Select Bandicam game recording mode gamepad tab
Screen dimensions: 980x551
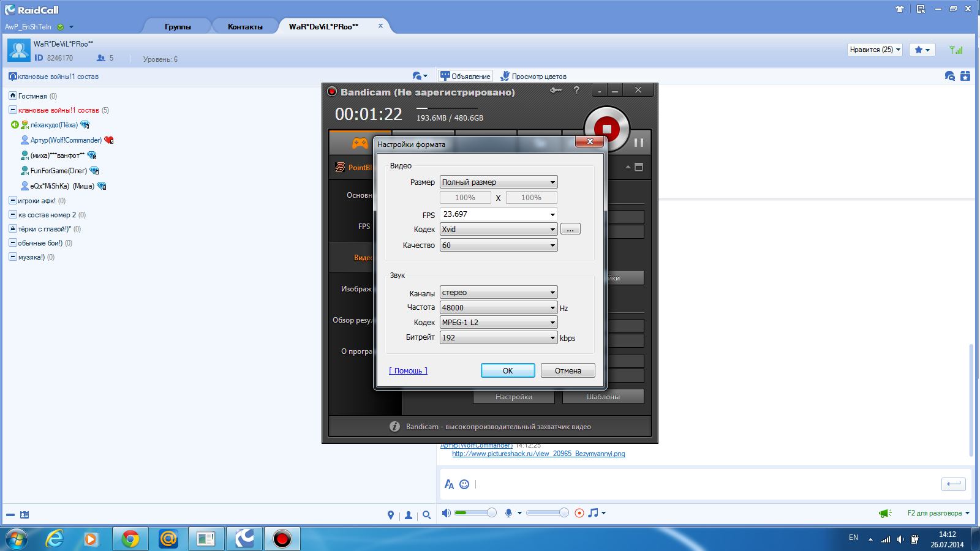(x=360, y=143)
